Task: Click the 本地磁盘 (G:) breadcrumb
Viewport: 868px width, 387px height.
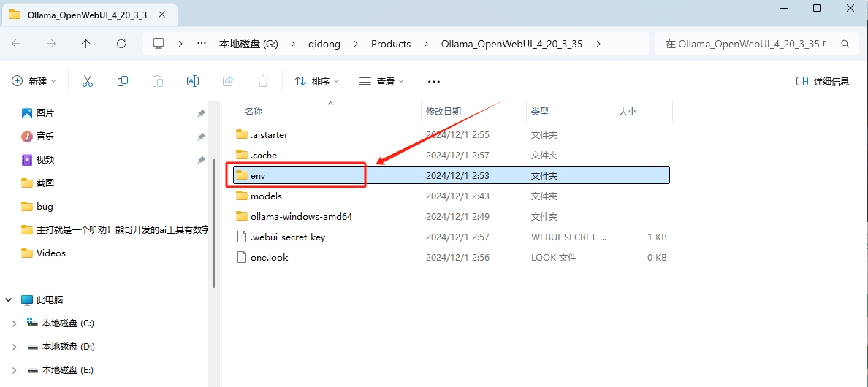Action: pyautogui.click(x=248, y=44)
